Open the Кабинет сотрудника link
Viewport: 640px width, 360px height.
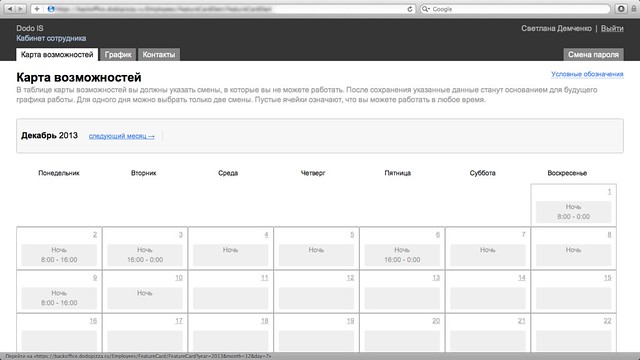[x=51, y=38]
